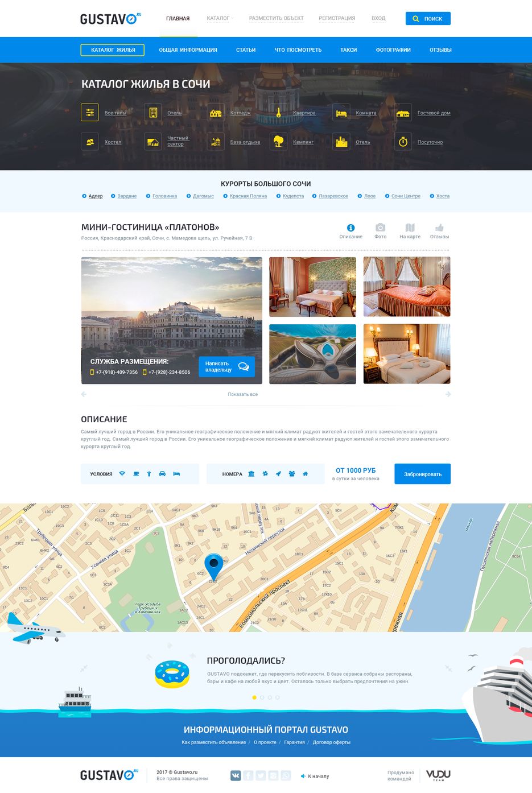Open the ТАКСИ tab
This screenshot has height=793, width=532.
pyautogui.click(x=349, y=50)
